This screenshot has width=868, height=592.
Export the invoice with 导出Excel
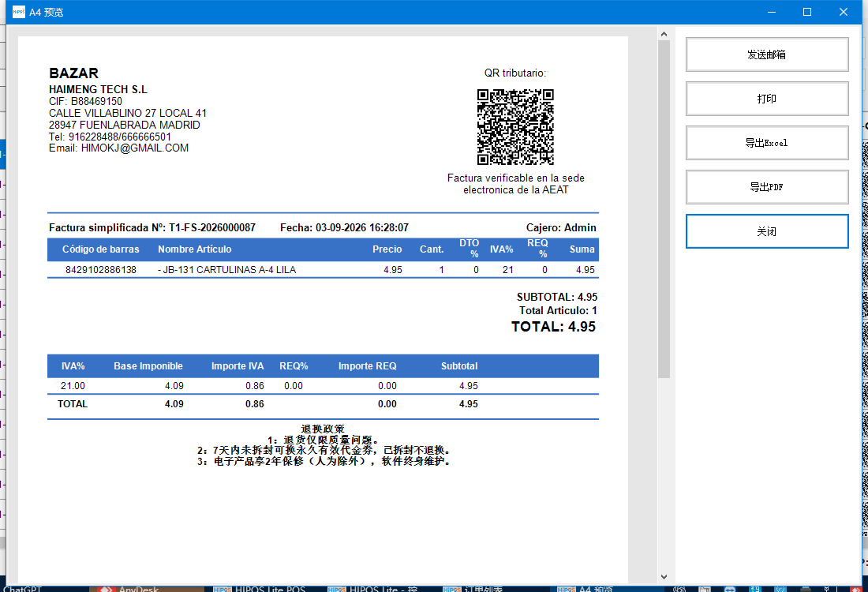[767, 143]
